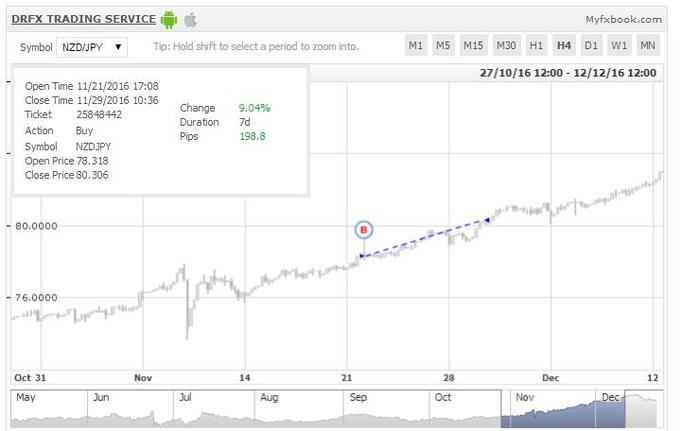Choose the W1 timeframe
Screen dimensions: 700x431
(x=619, y=46)
